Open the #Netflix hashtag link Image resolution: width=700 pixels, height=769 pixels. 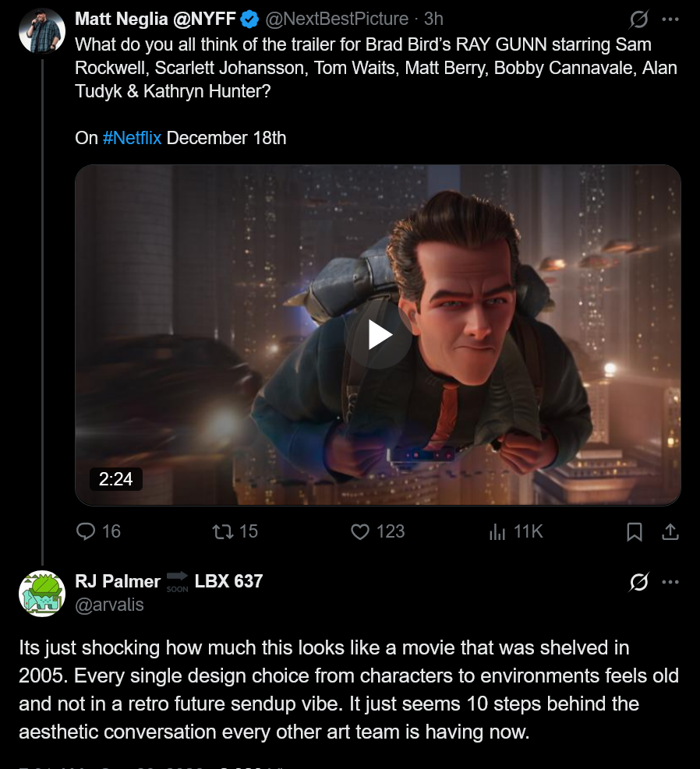point(132,138)
